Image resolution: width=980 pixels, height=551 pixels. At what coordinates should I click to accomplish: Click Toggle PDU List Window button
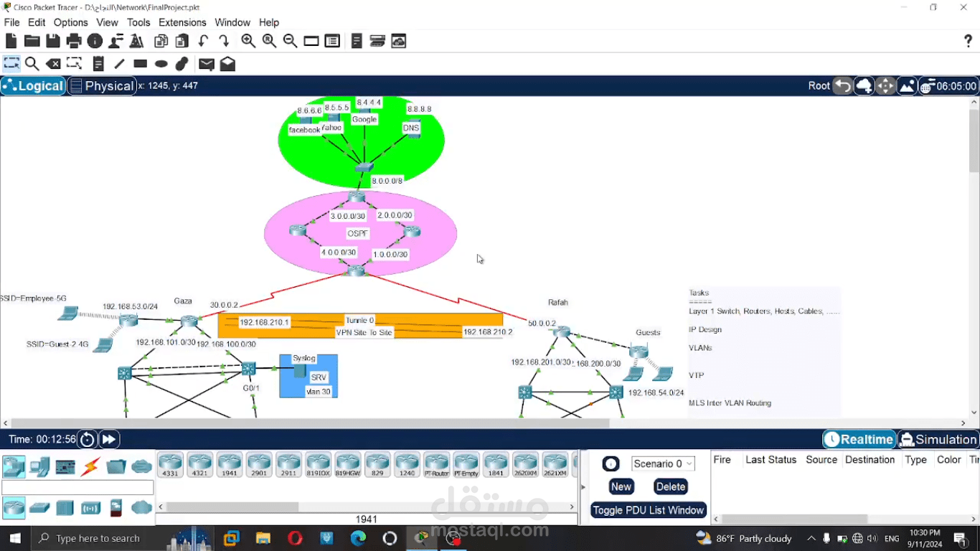point(649,510)
